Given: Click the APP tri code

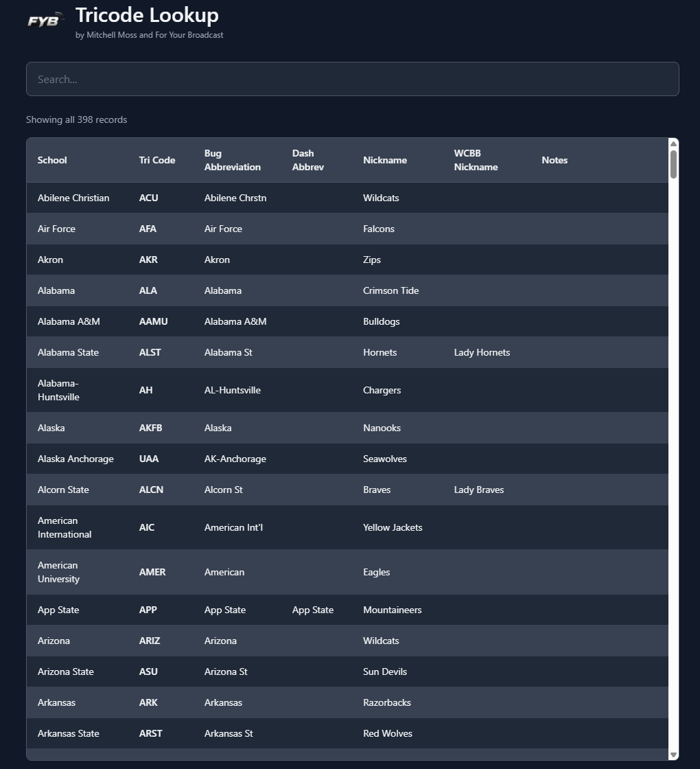Looking at the screenshot, I should click(148, 610).
